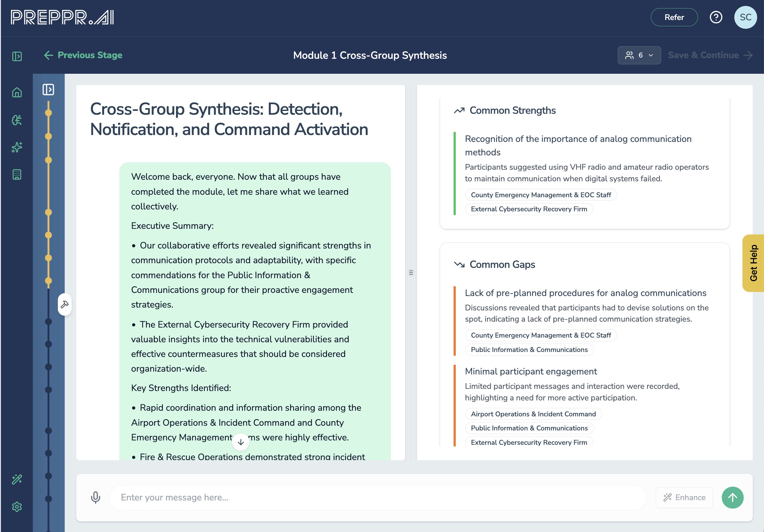
Task: Toggle the timeline panel collapse icon
Action: coord(48,89)
